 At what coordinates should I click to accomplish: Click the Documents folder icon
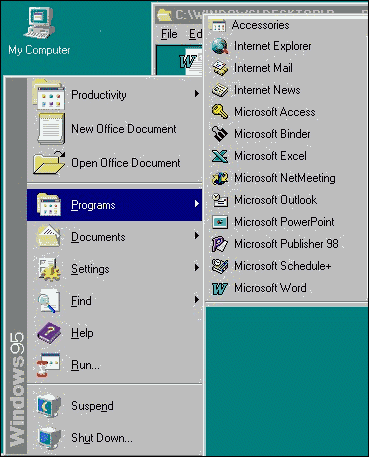pos(49,237)
